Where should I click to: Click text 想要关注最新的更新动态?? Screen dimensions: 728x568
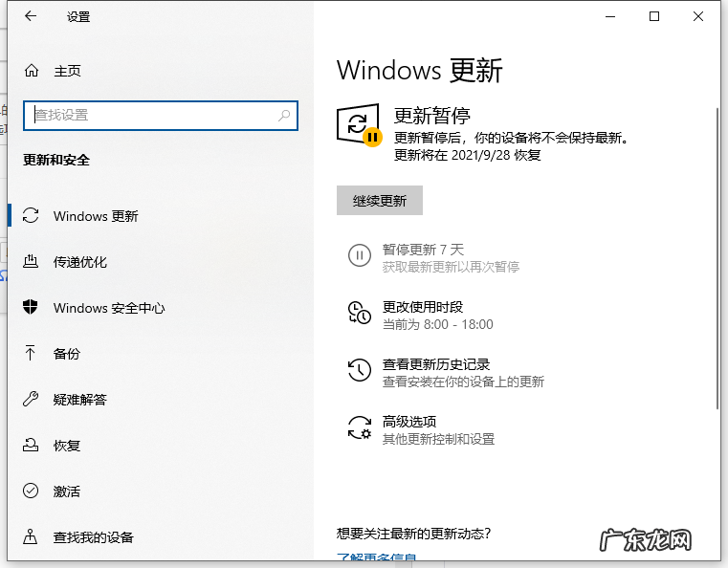click(x=413, y=534)
